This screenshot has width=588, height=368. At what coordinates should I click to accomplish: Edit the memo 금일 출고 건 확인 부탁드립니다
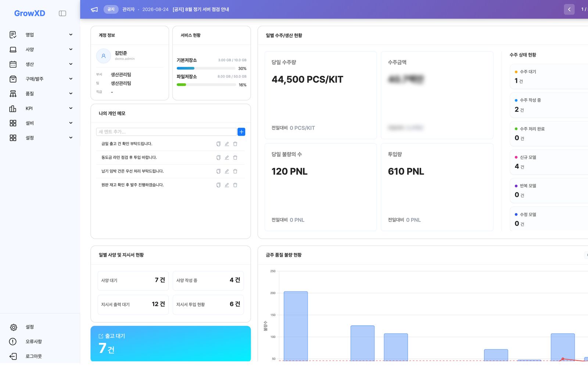(x=227, y=144)
